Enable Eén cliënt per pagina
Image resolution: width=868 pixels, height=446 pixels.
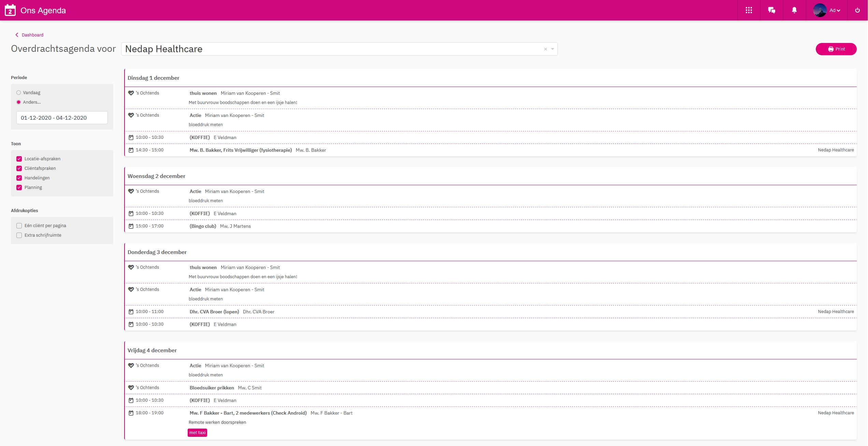19,226
